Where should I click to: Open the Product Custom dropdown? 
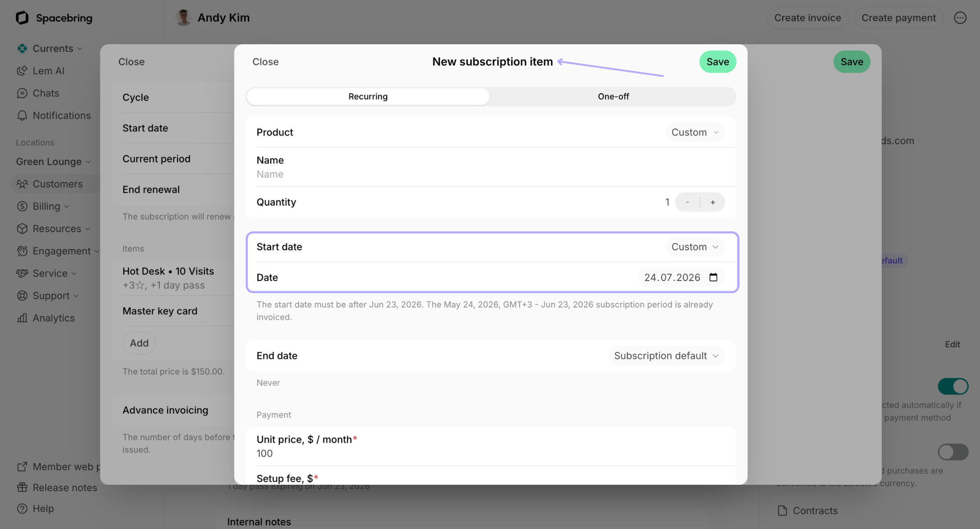click(695, 132)
